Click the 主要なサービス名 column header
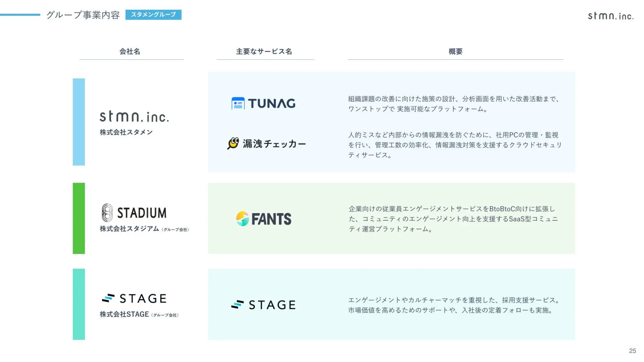Image resolution: width=644 pixels, height=362 pixels. tap(264, 51)
